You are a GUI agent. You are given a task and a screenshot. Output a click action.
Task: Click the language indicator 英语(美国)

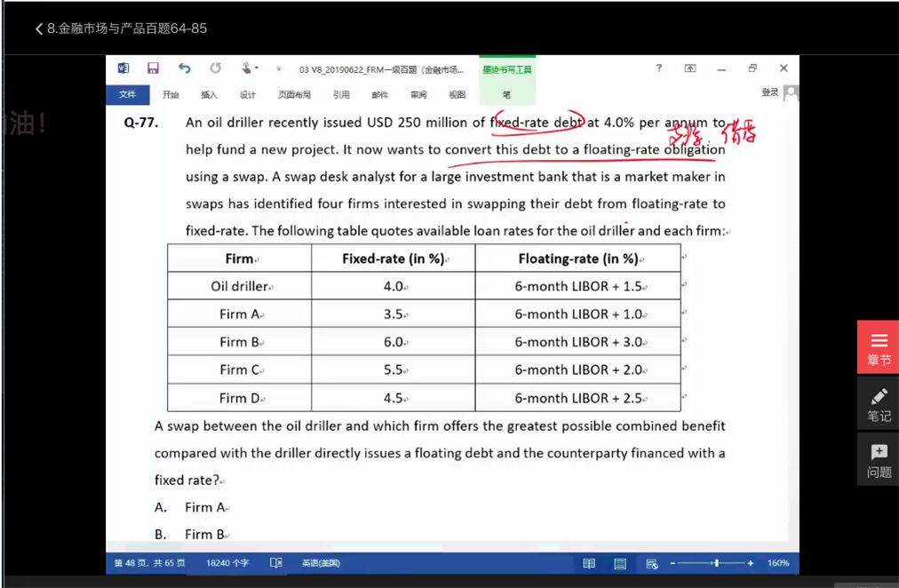[x=321, y=563]
